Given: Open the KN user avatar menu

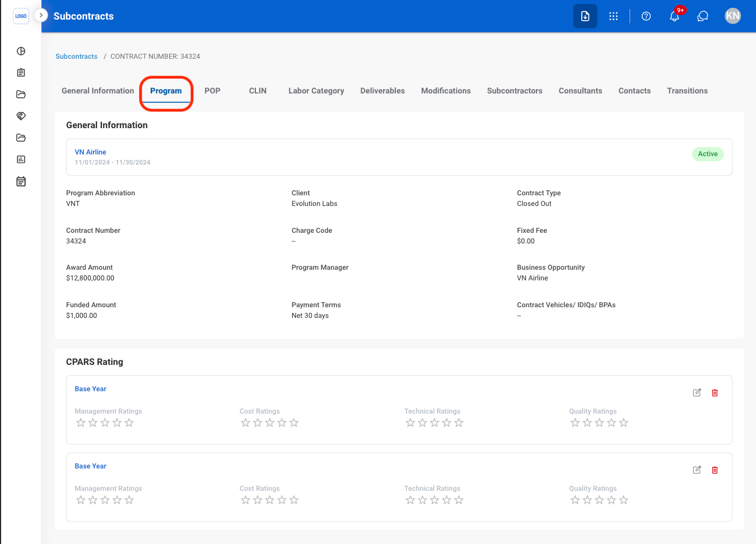Looking at the screenshot, I should tap(733, 16).
